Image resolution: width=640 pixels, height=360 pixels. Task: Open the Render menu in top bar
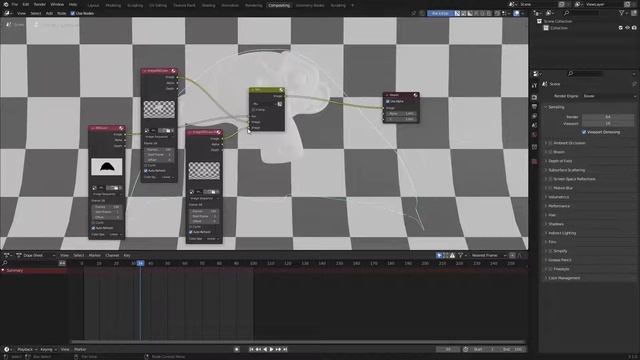[x=40, y=4]
